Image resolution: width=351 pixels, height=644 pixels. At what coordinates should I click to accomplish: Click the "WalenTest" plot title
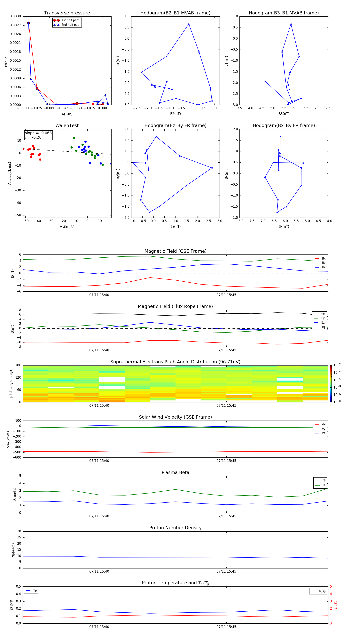[x=67, y=125]
